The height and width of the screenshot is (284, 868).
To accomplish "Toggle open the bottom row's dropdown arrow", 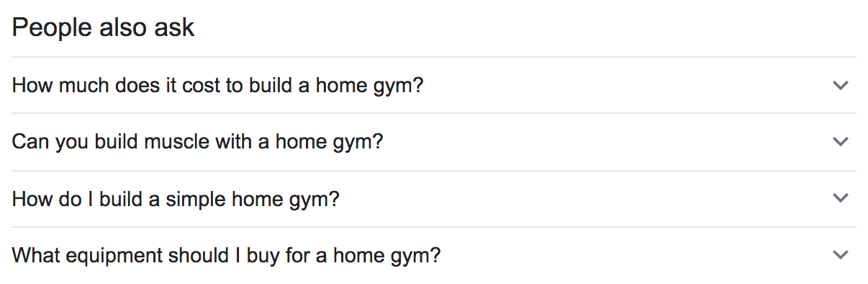I will 840,254.
